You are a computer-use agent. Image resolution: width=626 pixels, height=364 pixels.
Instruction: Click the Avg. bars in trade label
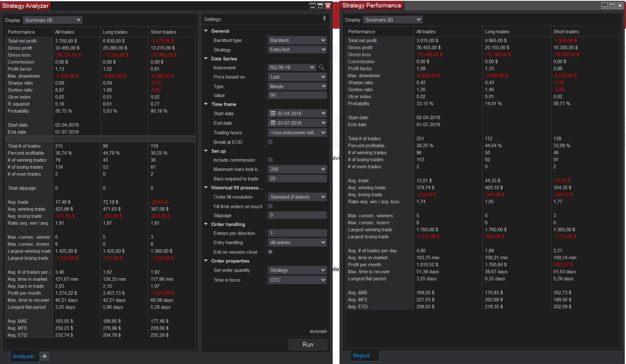point(25,286)
